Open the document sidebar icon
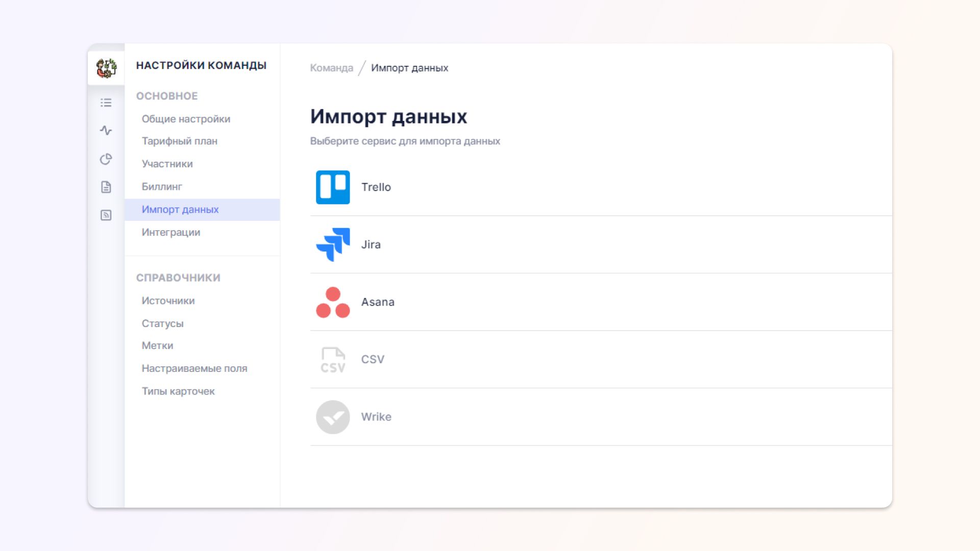This screenshot has width=980, height=551. point(106,187)
